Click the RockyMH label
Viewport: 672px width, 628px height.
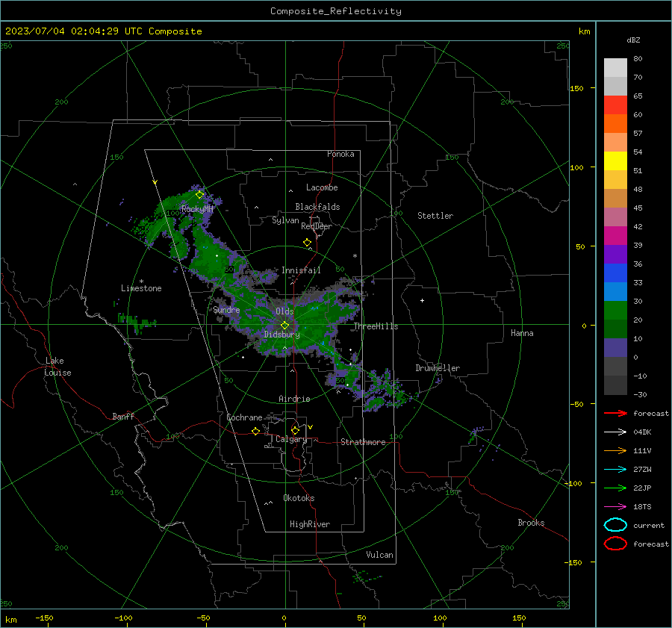coord(197,209)
